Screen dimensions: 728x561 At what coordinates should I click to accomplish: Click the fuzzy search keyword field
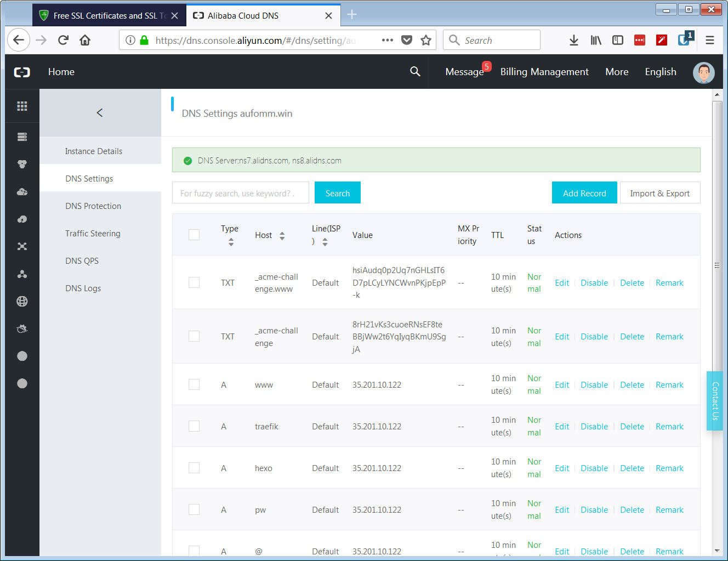coord(240,193)
